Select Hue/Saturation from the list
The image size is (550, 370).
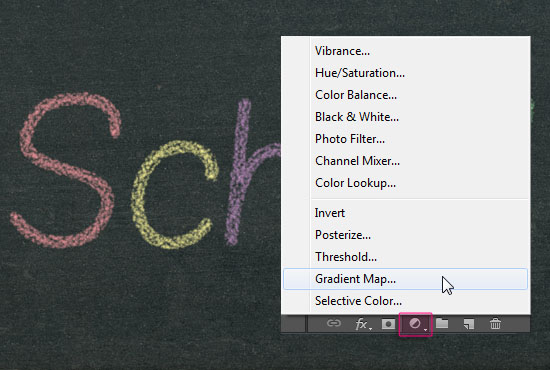[405, 73]
